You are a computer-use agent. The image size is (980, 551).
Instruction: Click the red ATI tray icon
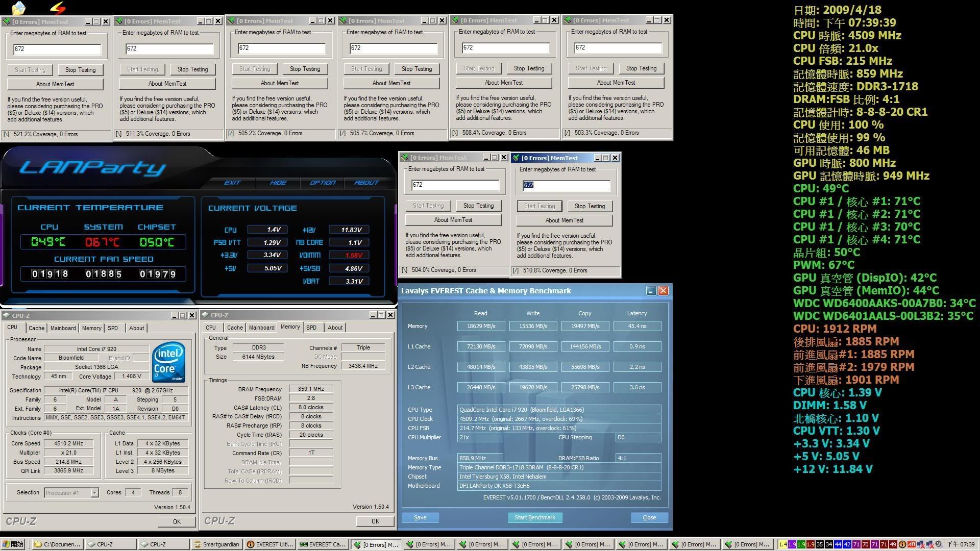coord(912,544)
